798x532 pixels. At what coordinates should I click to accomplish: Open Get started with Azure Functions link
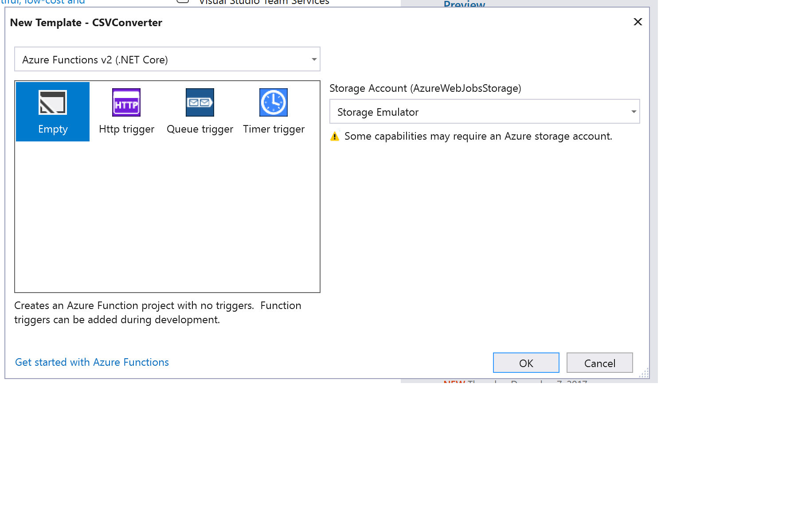pyautogui.click(x=92, y=362)
